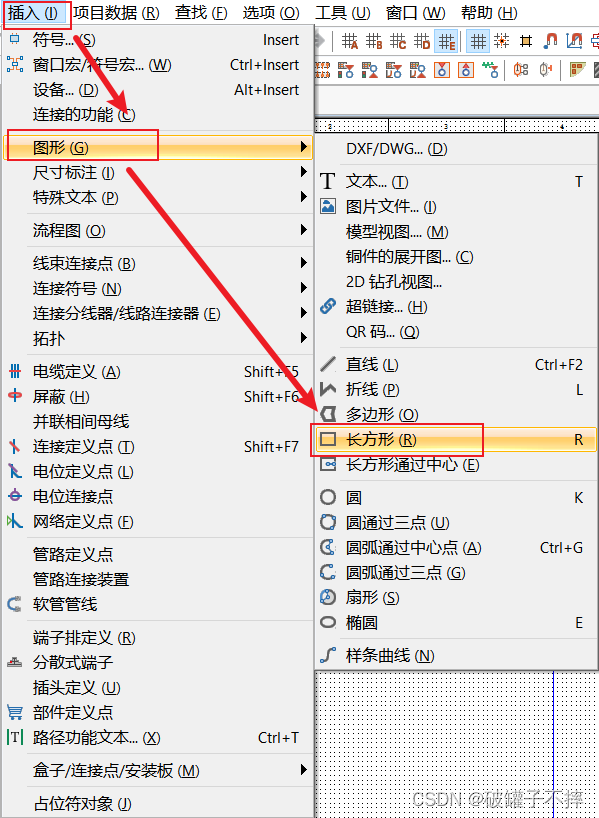Choose 文本... (T) submenu entry
Screen dimensions: 599x818
(x=456, y=182)
